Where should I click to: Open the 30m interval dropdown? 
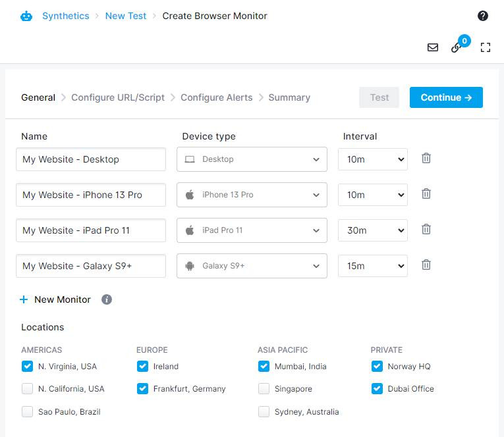click(x=373, y=230)
